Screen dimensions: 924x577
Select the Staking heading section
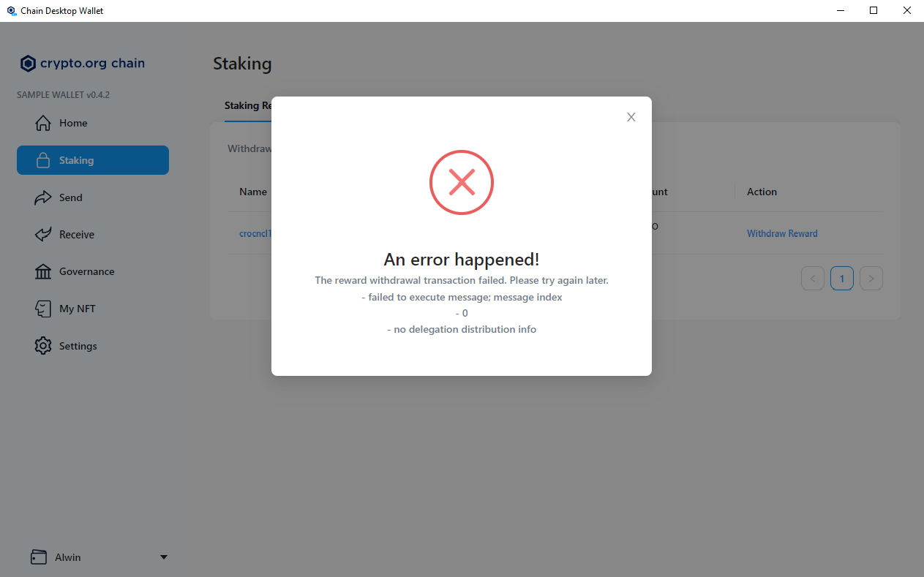click(242, 64)
